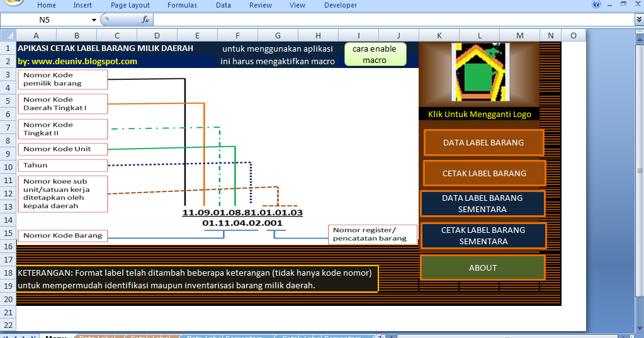Select column E header

click(197, 36)
